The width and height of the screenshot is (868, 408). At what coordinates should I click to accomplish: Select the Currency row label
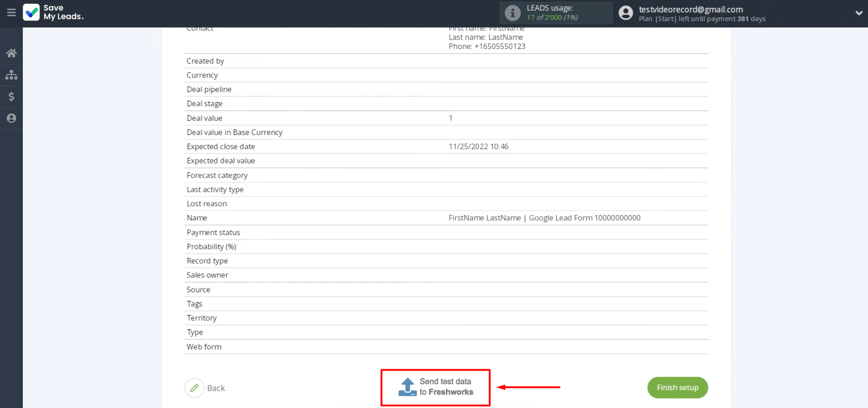pos(202,75)
